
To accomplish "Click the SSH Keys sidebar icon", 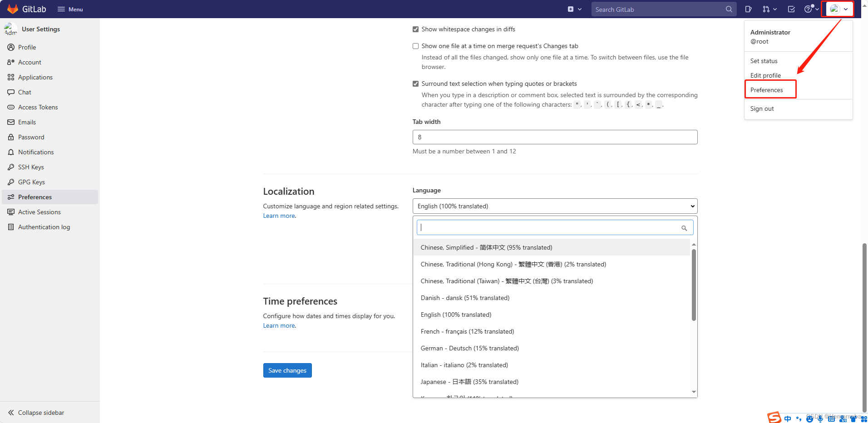I will click(11, 167).
